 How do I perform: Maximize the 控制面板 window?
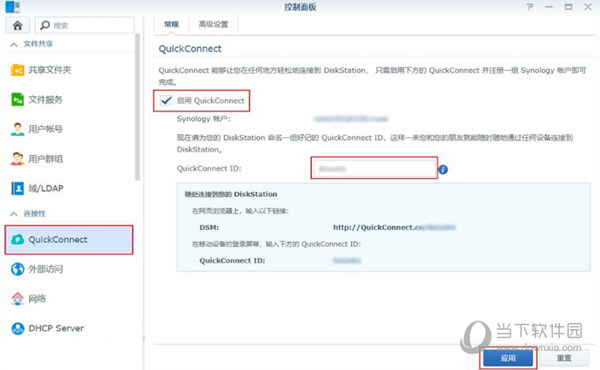point(569,7)
